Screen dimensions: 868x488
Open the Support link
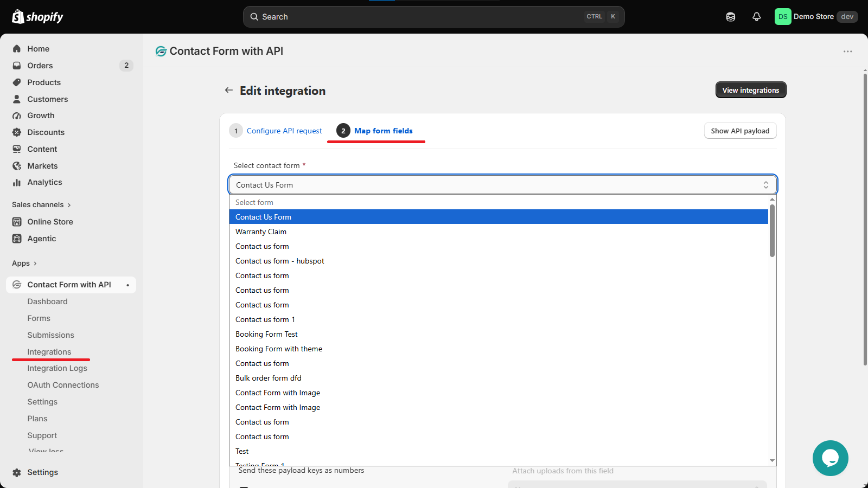(x=42, y=435)
